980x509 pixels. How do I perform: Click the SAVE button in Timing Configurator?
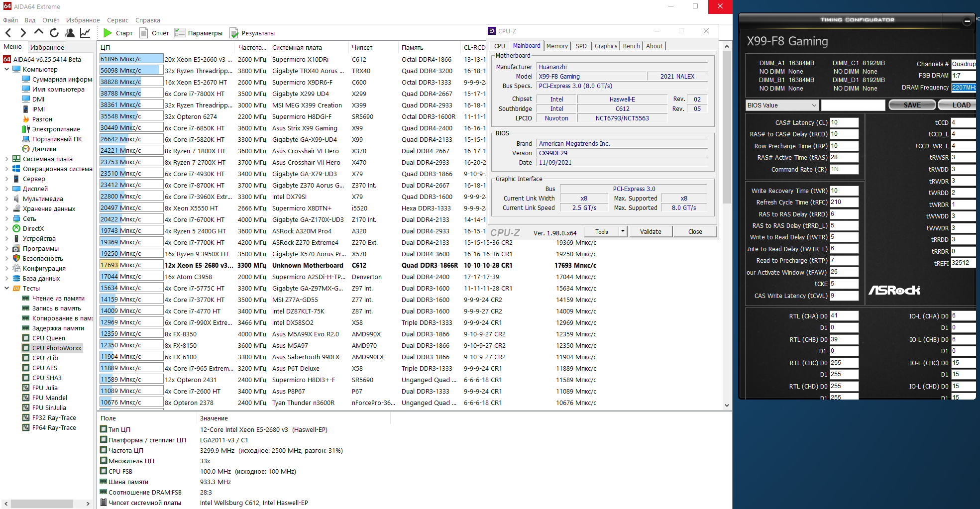[912, 105]
